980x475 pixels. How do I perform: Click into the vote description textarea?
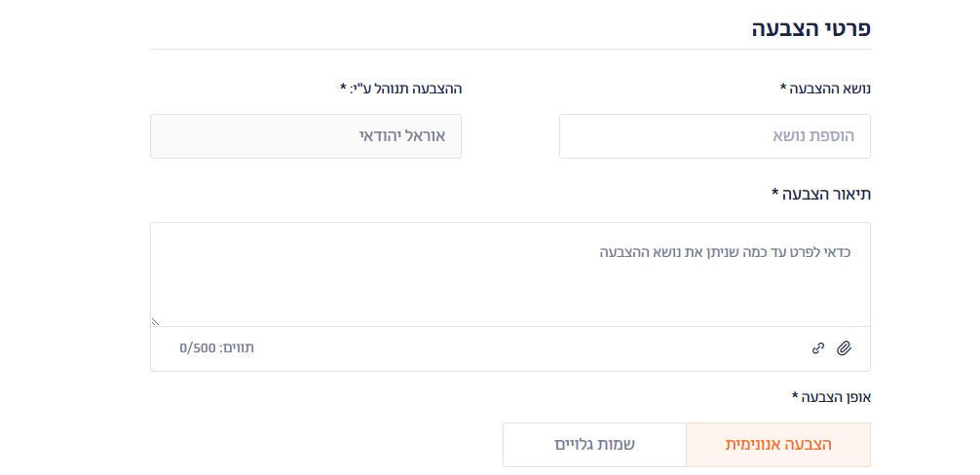tap(510, 274)
